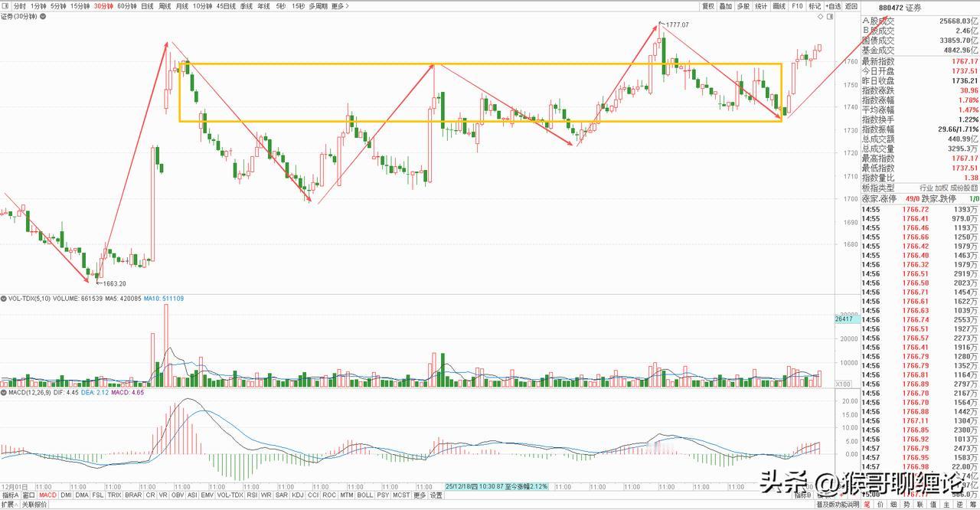Switch to the 年线 yearly chart

(x=263, y=5)
